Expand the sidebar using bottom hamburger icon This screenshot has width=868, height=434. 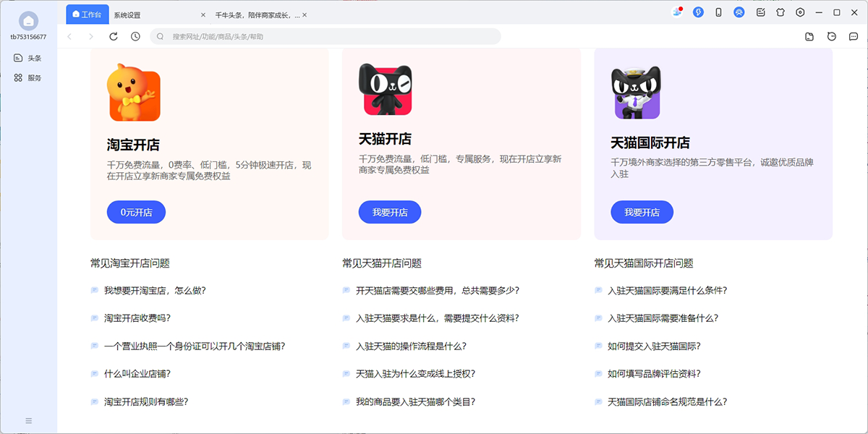pos(29,420)
